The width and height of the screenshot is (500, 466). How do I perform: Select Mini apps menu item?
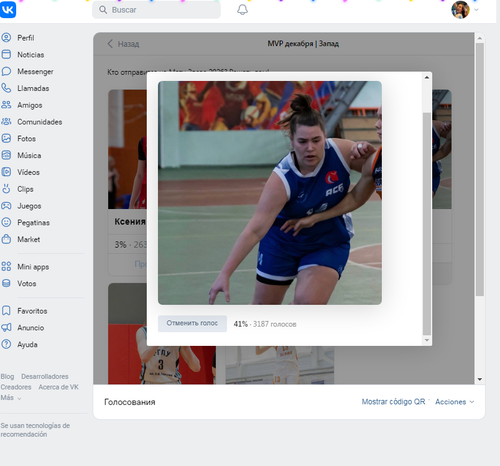(x=33, y=267)
